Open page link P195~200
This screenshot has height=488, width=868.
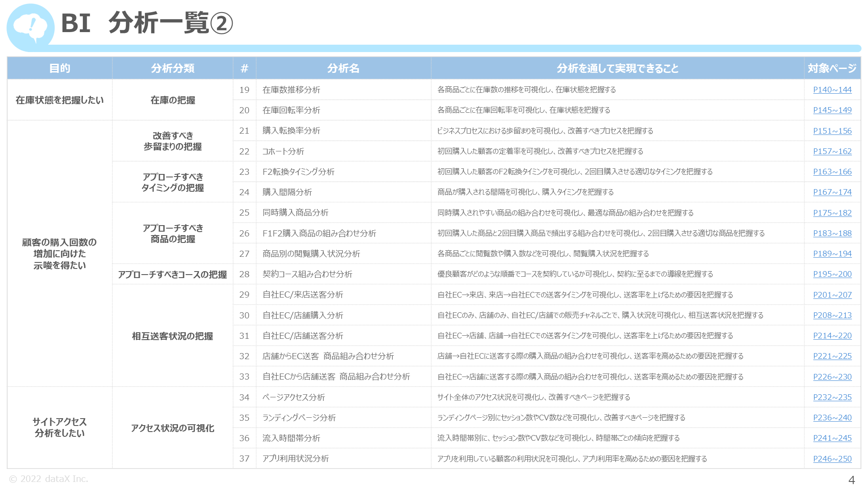(832, 274)
